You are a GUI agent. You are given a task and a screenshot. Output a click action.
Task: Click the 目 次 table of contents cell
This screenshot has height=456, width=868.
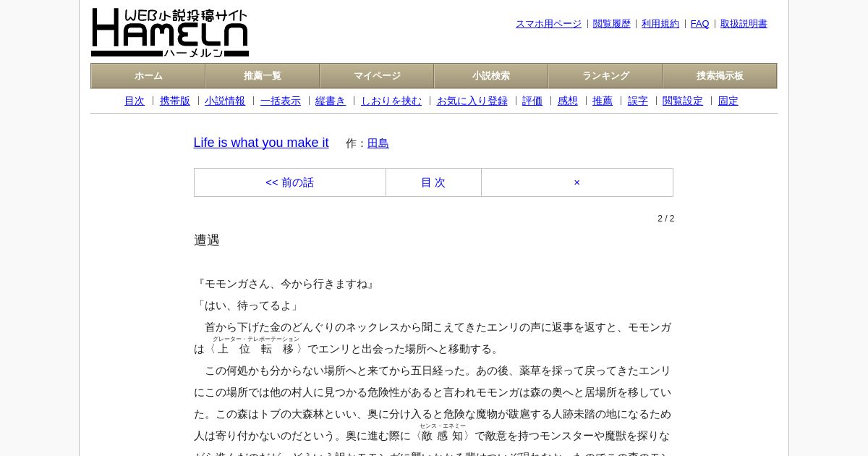(x=433, y=182)
